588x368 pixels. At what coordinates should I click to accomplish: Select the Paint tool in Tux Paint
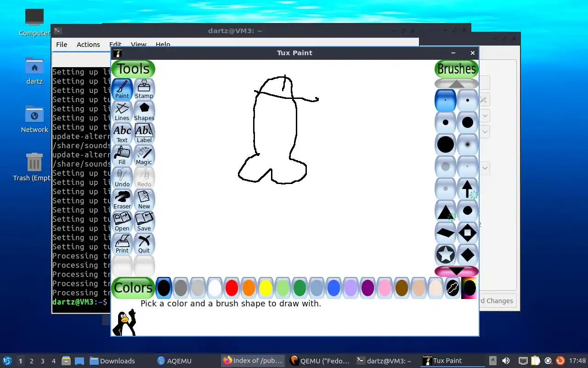click(122, 89)
